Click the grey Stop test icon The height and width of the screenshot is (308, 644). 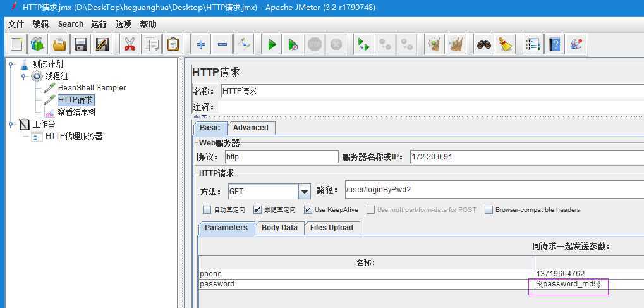[315, 44]
